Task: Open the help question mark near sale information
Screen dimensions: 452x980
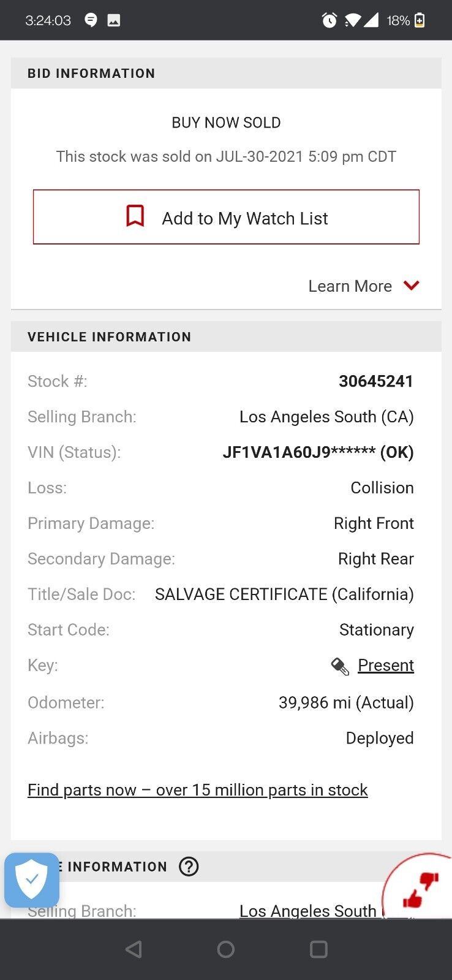Action: pos(189,867)
